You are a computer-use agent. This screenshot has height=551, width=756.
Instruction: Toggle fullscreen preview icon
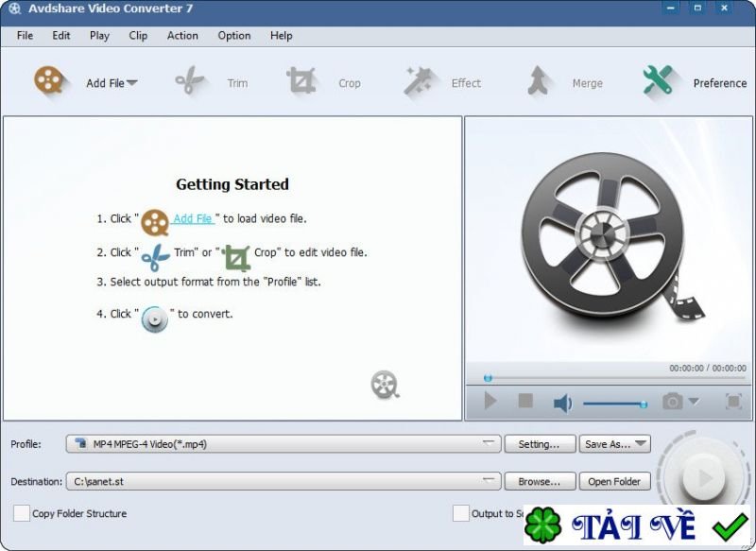(733, 401)
